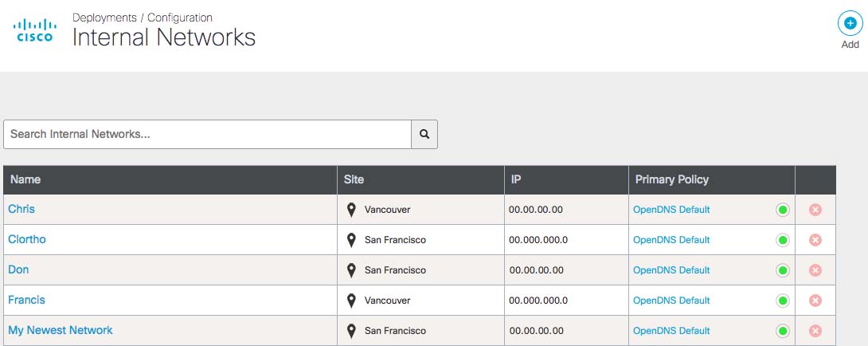Open OpenDNS Default policy for Francis
The height and width of the screenshot is (346, 868).
[x=671, y=301]
